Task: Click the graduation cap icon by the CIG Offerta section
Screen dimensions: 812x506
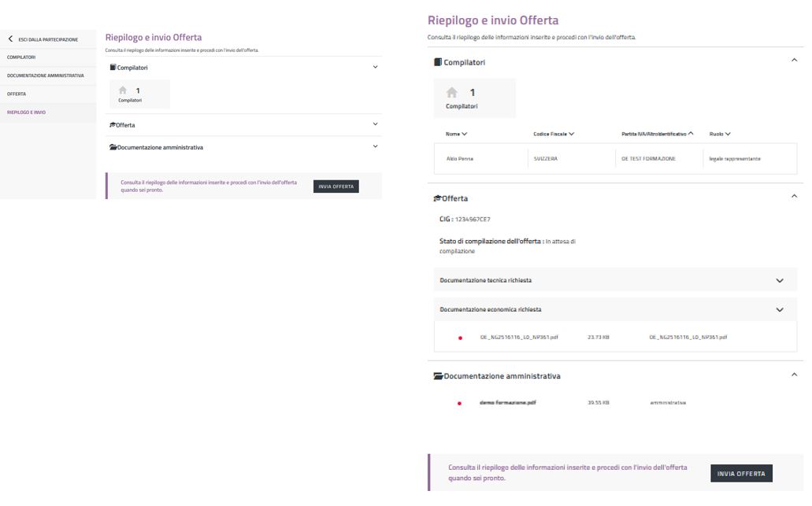Action: [437, 198]
